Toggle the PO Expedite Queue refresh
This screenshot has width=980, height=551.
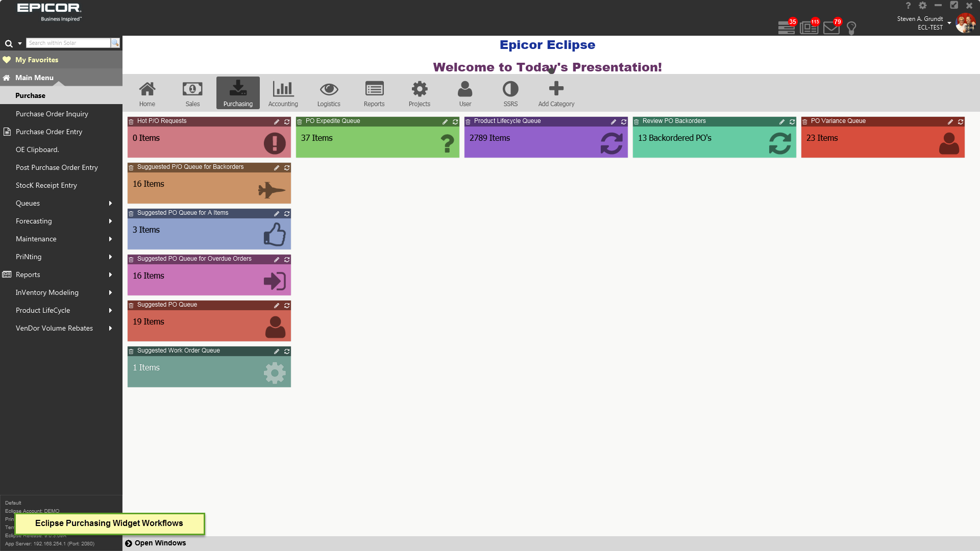tap(455, 122)
